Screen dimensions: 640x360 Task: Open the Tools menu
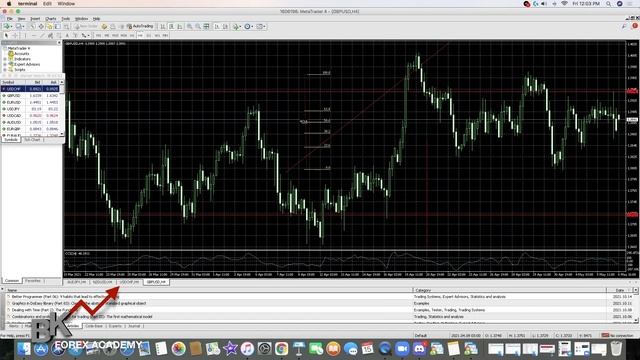66,19
